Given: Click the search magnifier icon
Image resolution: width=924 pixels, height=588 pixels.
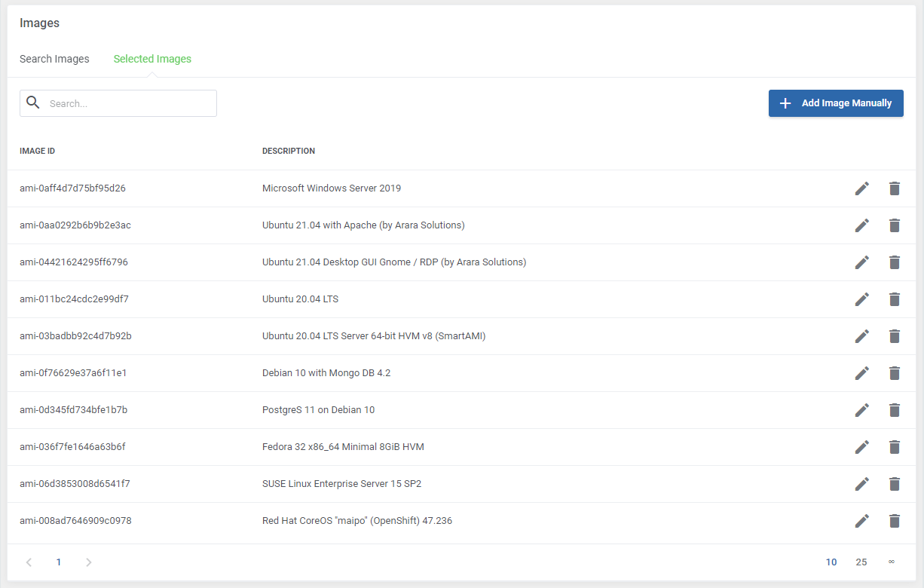Looking at the screenshot, I should coord(33,103).
